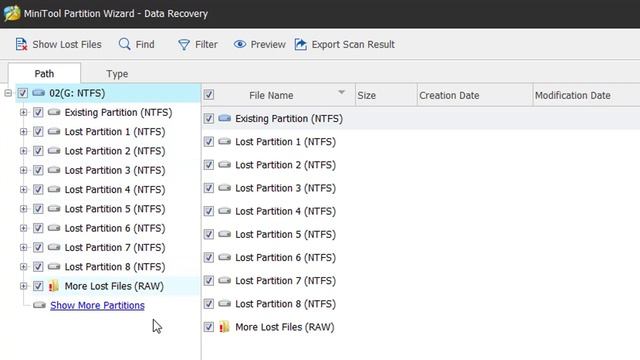Click Existing Partition drive icon in file list
Viewport: 640px width, 360px height.
click(x=224, y=118)
